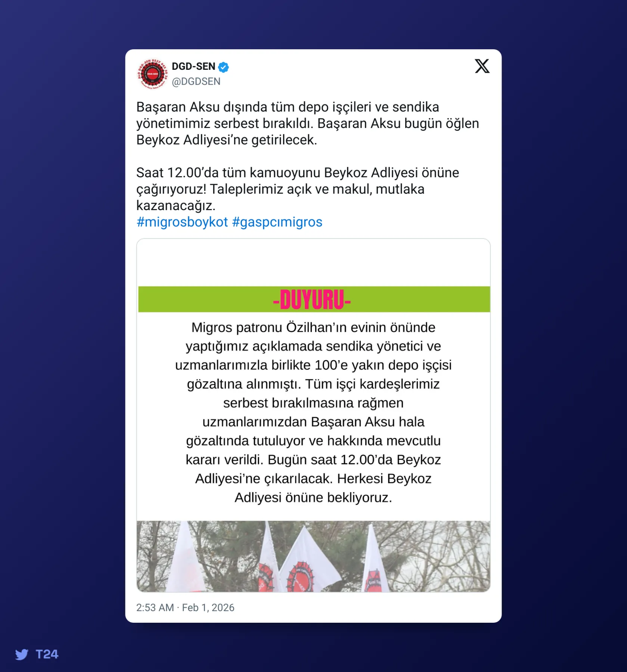Open the DGD-SEN profile avatar

(152, 74)
